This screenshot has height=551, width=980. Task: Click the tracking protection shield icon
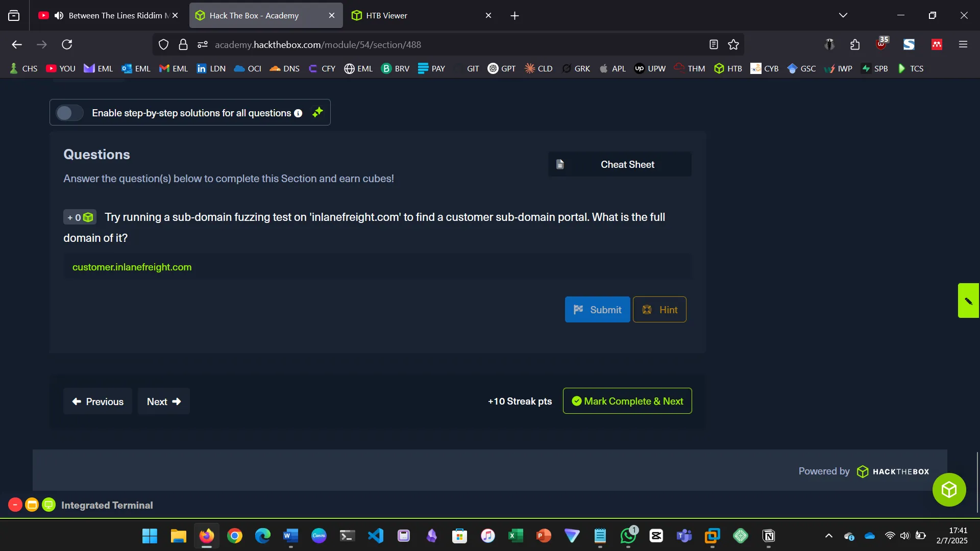pyautogui.click(x=163, y=44)
